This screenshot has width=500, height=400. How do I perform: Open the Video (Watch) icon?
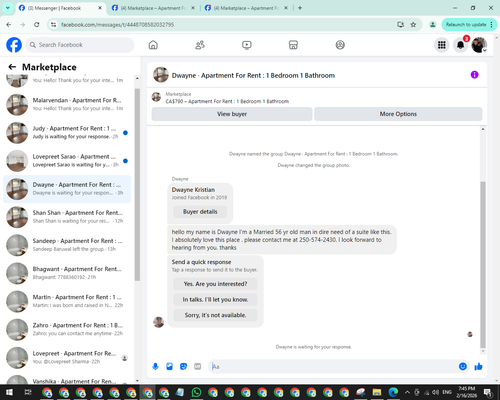click(247, 45)
